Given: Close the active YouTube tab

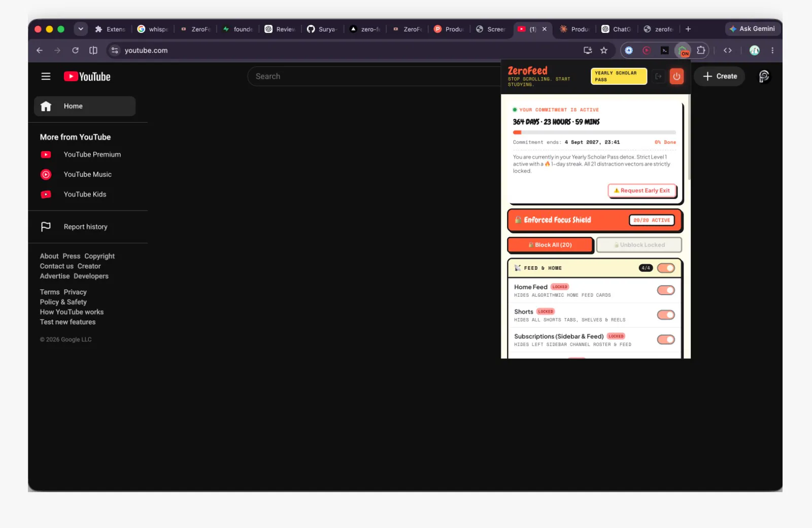Looking at the screenshot, I should (545, 29).
